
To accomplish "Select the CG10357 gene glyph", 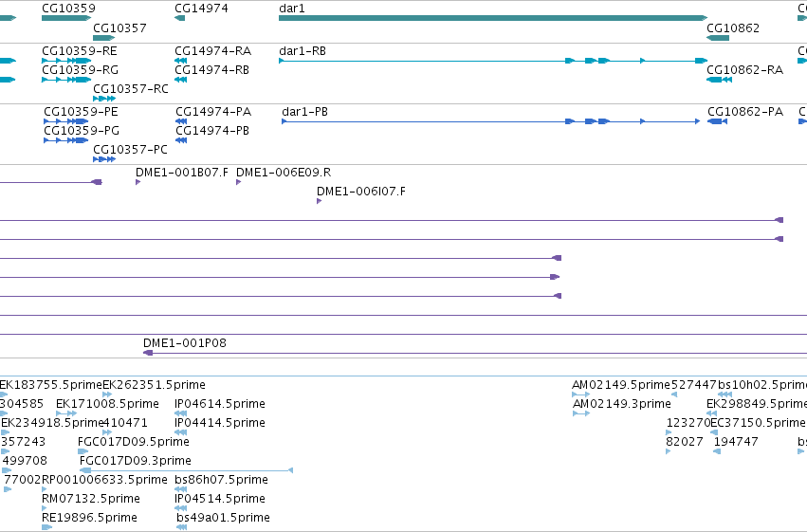I will pos(104,38).
